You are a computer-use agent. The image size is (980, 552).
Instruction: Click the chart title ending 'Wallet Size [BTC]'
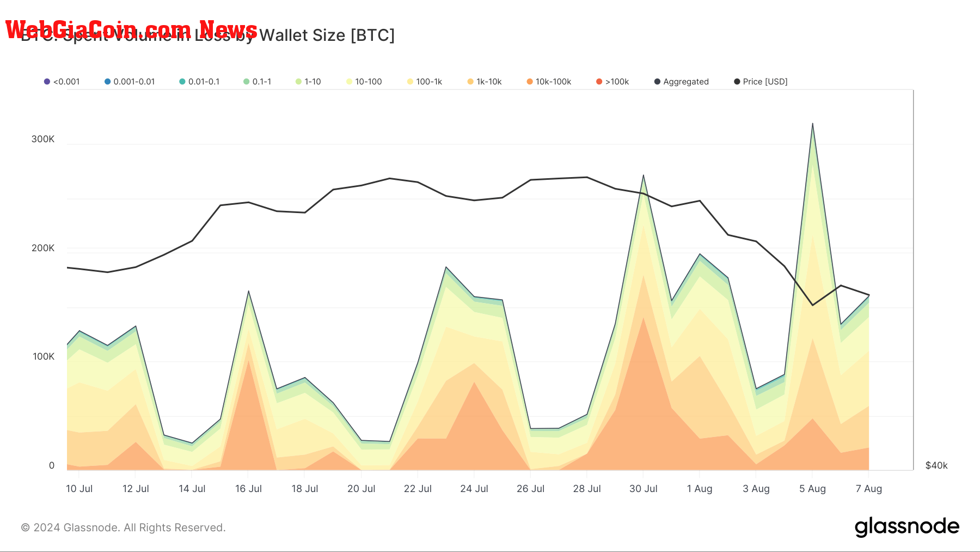coord(207,35)
